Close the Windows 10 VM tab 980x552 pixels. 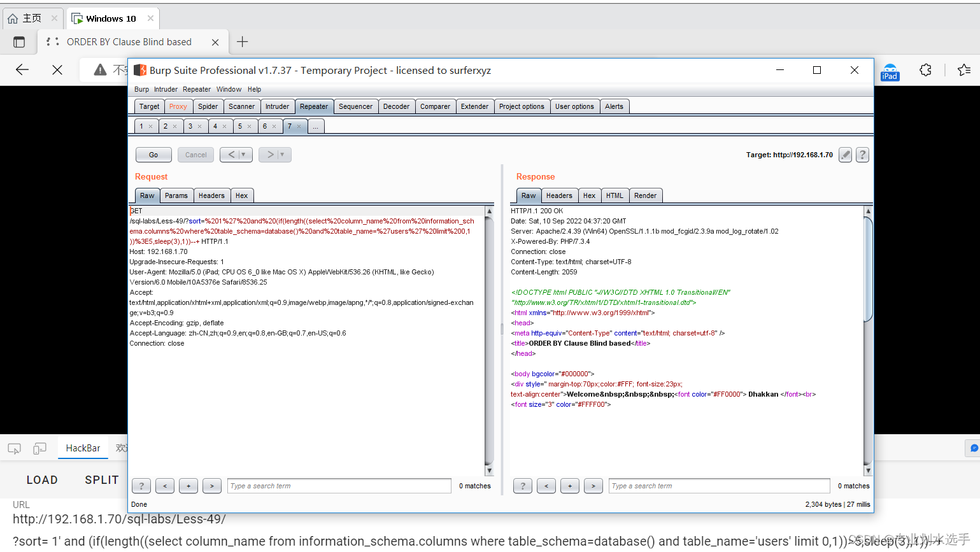(150, 18)
